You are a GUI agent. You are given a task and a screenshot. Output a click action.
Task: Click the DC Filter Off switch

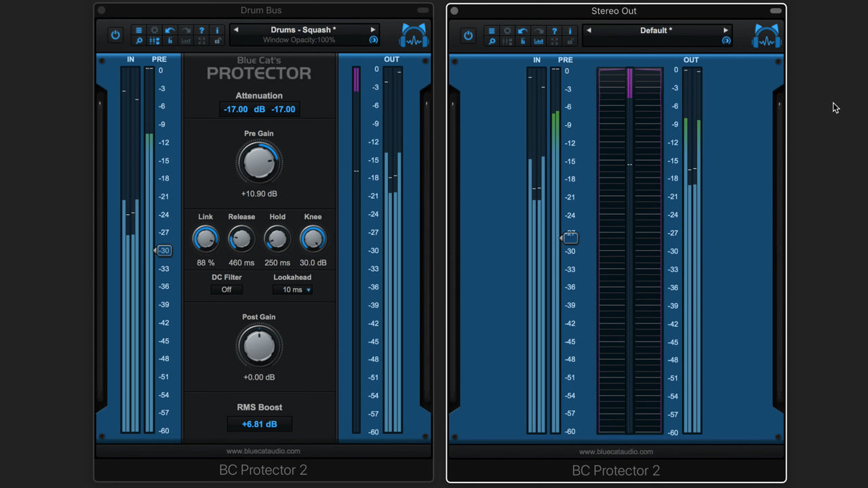[x=226, y=289]
